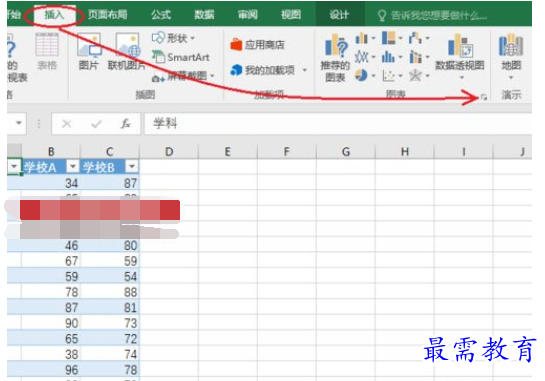Open the 形状 shapes dropdown
Screen dimensions: 545x381
(173, 38)
